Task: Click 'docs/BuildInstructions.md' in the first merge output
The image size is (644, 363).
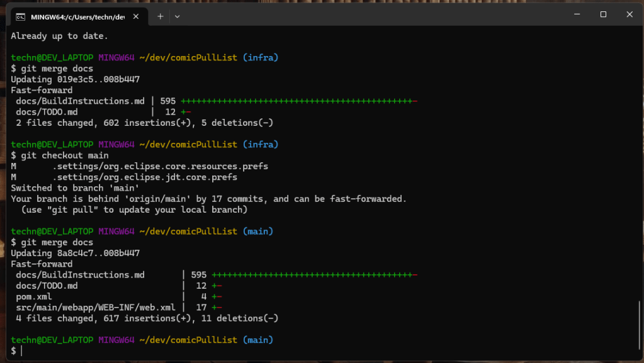Action: [80, 101]
